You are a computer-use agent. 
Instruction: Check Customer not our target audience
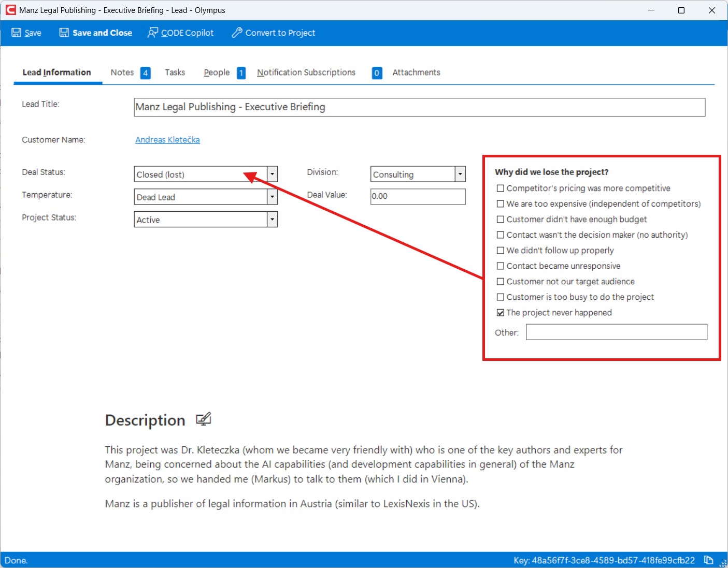tap(500, 282)
